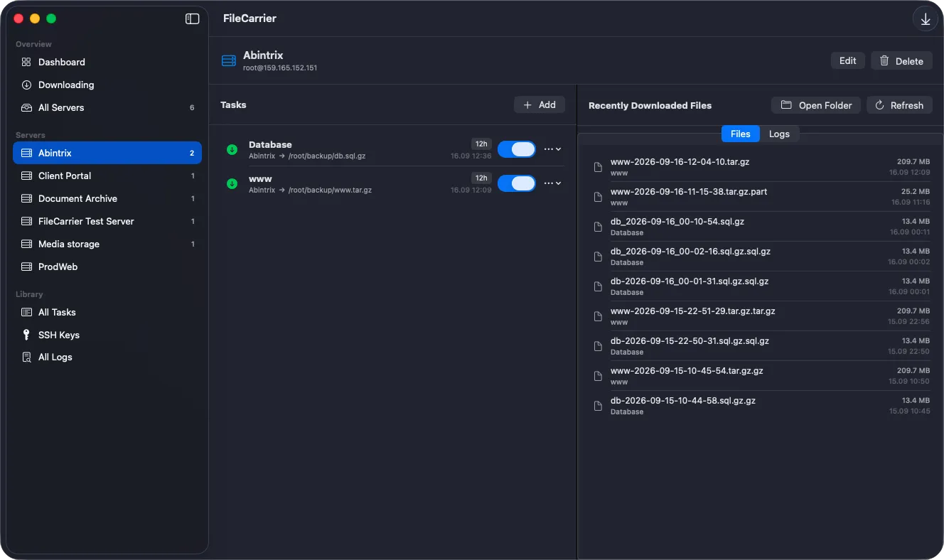The image size is (944, 560).
Task: Disable the Database task toggle
Action: (x=517, y=149)
